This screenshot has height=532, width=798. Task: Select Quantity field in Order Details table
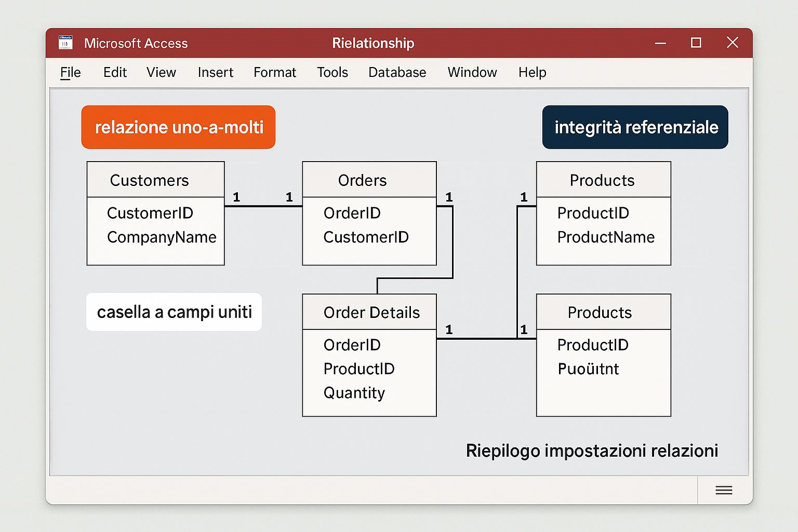click(354, 393)
